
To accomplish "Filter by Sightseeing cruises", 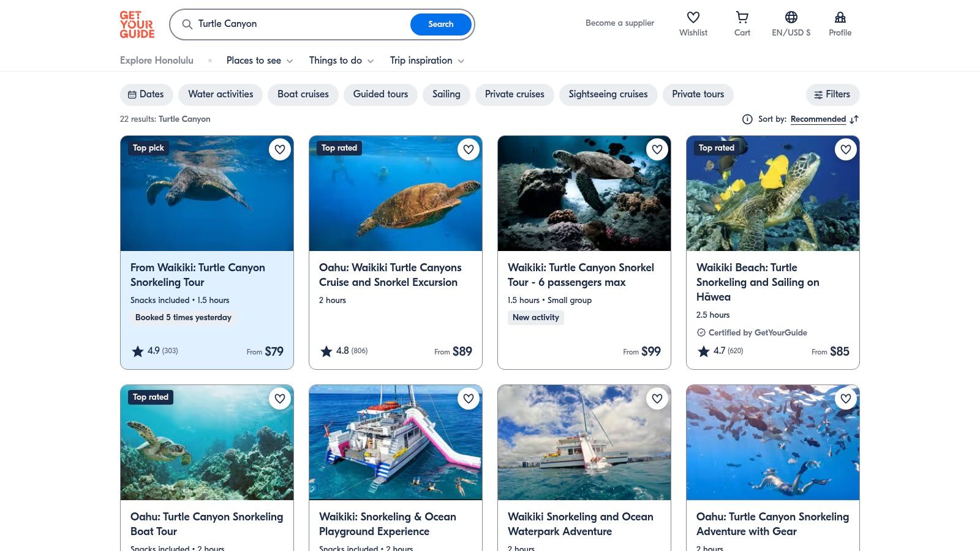I will [x=608, y=94].
